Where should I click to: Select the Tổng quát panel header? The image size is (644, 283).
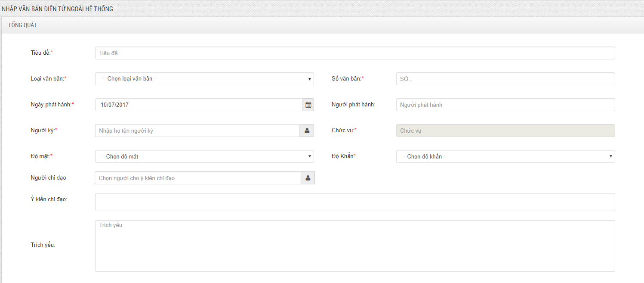click(x=22, y=25)
